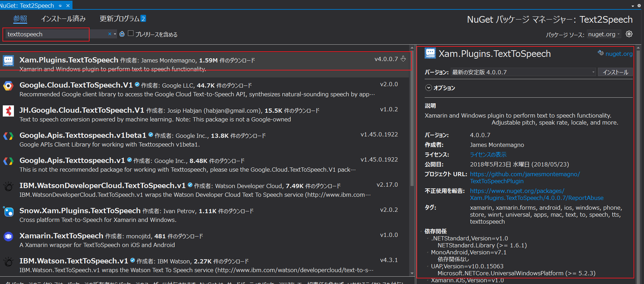Collapse the MonoAndroid,Version=v7.1 dependency node

coord(428,252)
